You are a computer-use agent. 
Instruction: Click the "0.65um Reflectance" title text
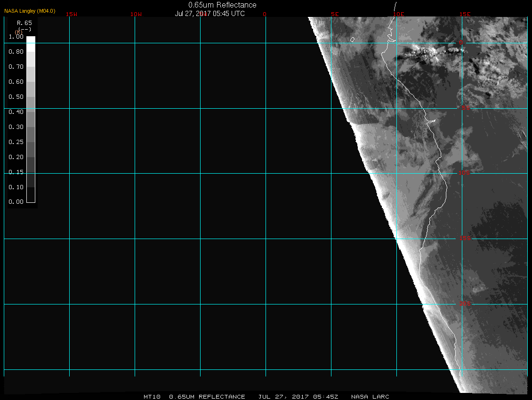point(222,5)
